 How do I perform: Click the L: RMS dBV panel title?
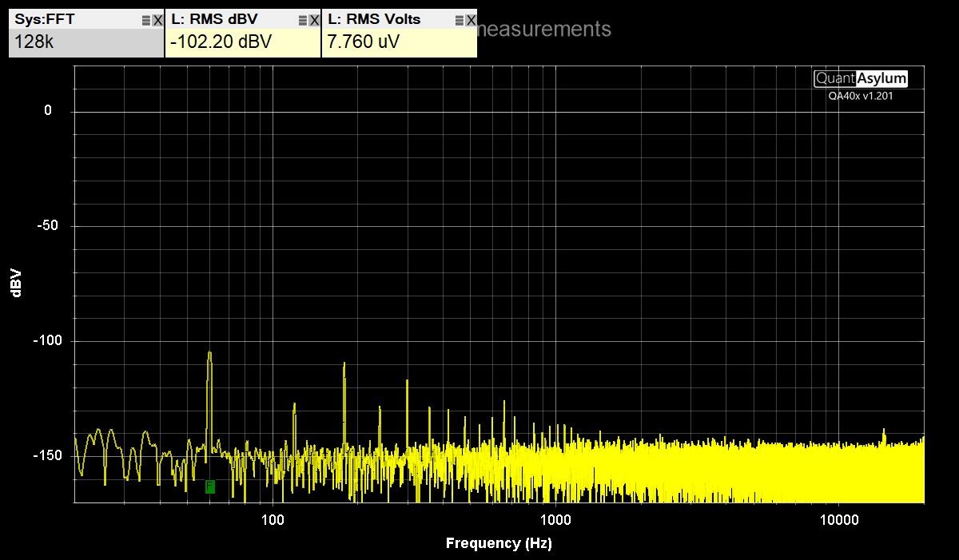214,19
